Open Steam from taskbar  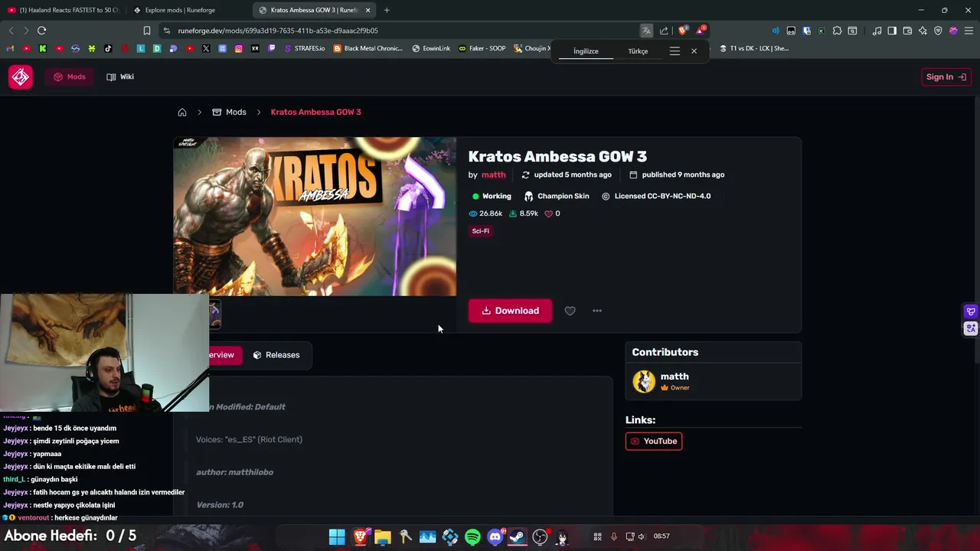pyautogui.click(x=518, y=537)
